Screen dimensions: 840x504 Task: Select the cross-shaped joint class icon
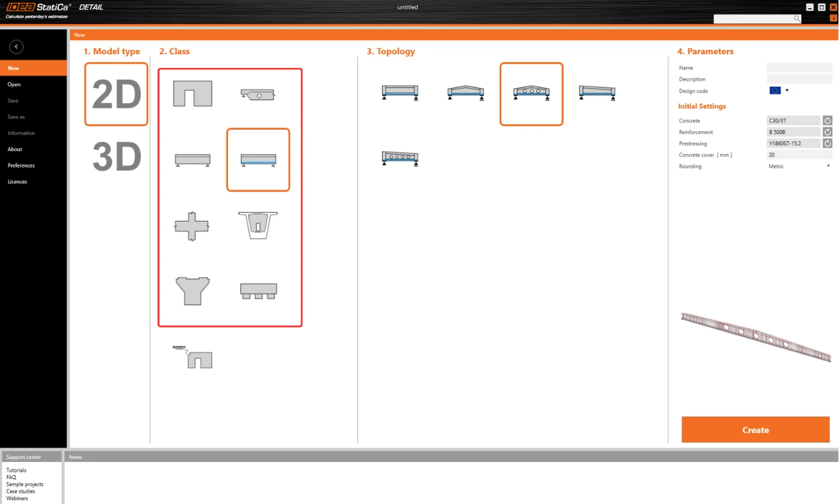(x=192, y=226)
